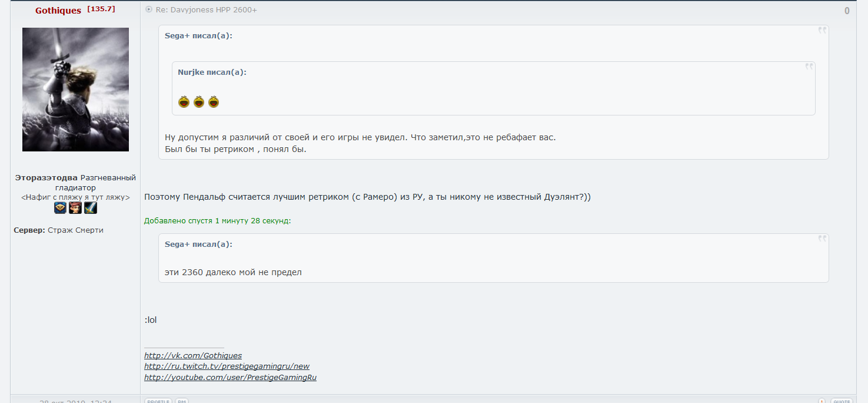The image size is (868, 403).
Task: Click the quoted line 'Был бы ты ретриком , понял бы.'
Action: tap(235, 149)
